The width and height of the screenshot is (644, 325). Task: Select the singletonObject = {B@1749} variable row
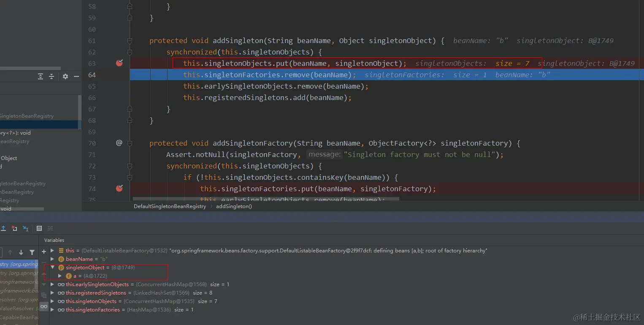[x=346, y=268]
